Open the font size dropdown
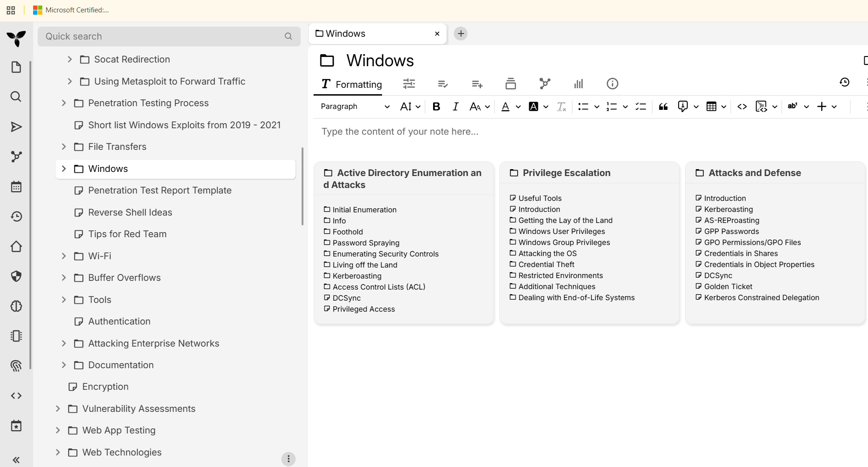The width and height of the screenshot is (868, 467). pyautogui.click(x=410, y=107)
